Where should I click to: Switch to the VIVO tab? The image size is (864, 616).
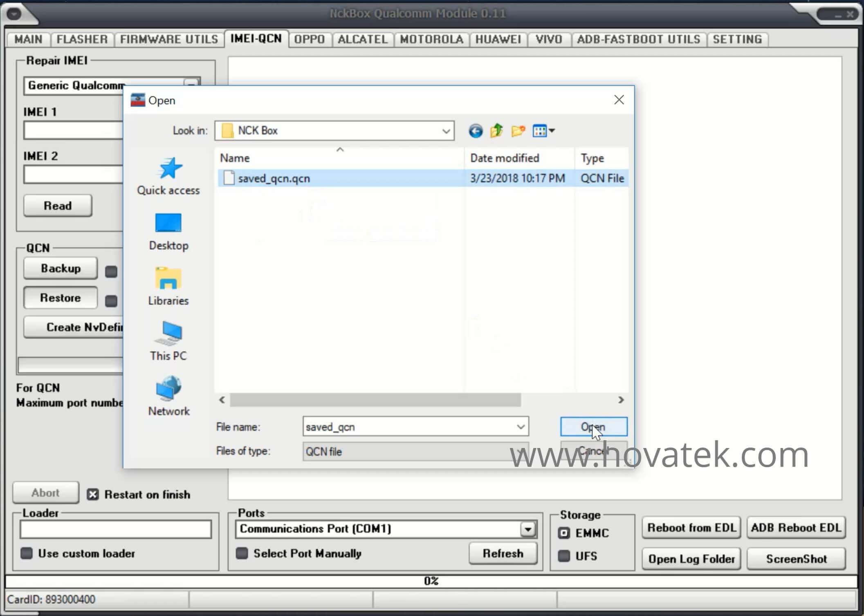(x=549, y=40)
